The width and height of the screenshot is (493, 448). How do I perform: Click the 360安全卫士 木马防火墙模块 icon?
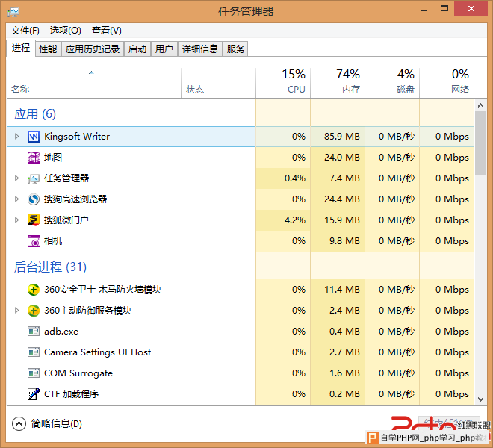[x=34, y=290]
